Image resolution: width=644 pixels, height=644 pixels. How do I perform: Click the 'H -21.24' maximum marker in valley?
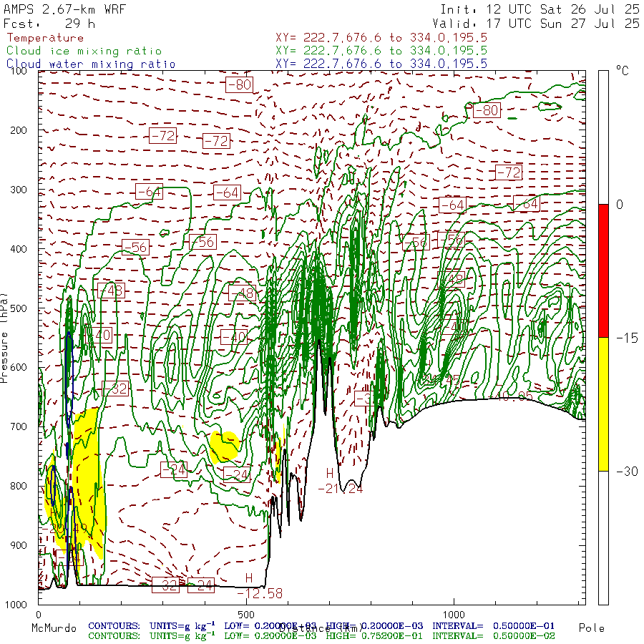click(x=341, y=482)
